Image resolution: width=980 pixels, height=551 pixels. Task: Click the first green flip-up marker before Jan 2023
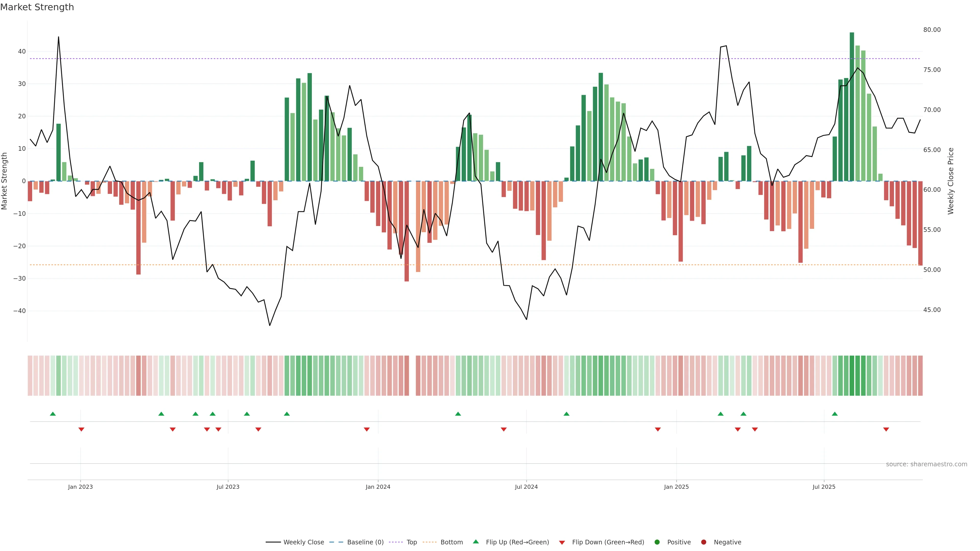(x=53, y=414)
